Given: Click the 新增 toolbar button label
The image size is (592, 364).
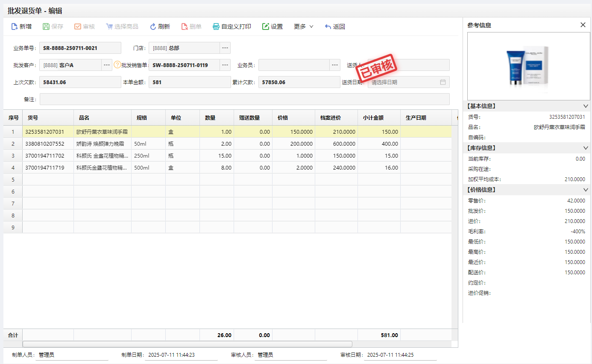Looking at the screenshot, I should 26,26.
